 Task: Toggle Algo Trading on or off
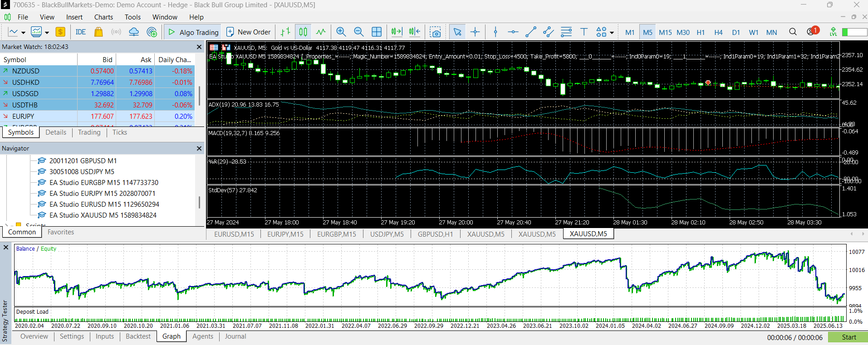click(x=193, y=32)
